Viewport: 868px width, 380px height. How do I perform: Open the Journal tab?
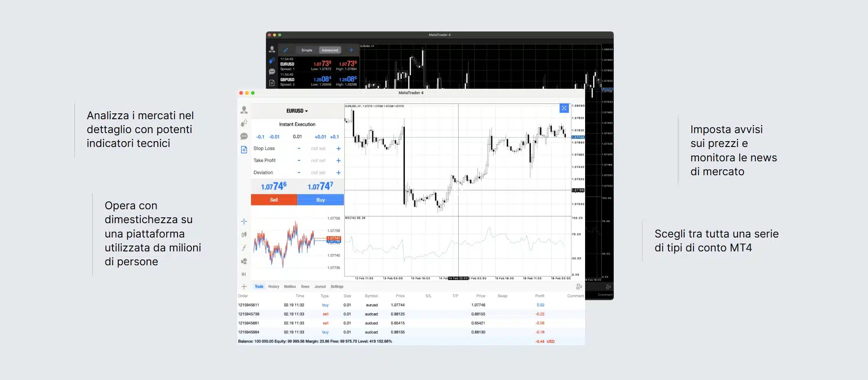[320, 287]
